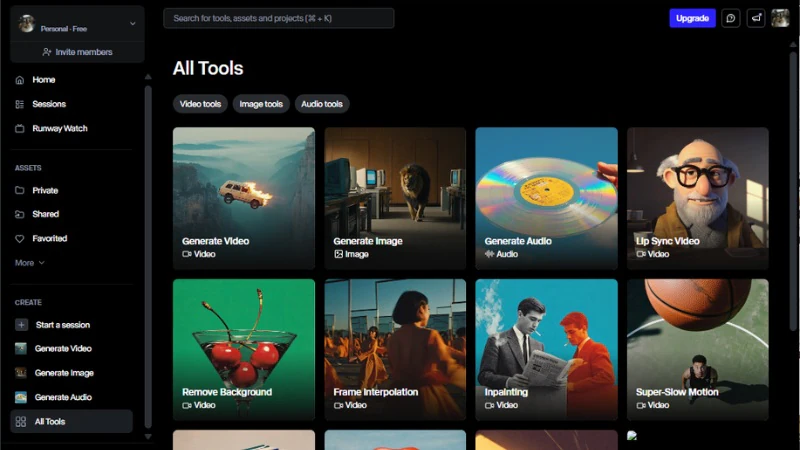Image resolution: width=800 pixels, height=450 pixels.
Task: Click the user avatar at top right
Action: click(780, 18)
